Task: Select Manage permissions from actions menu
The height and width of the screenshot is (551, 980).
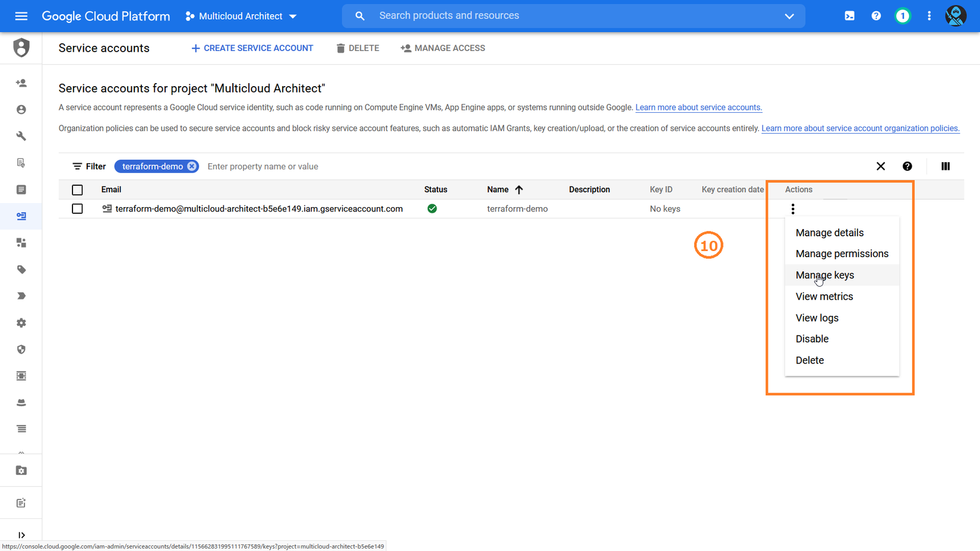Action: tap(842, 254)
